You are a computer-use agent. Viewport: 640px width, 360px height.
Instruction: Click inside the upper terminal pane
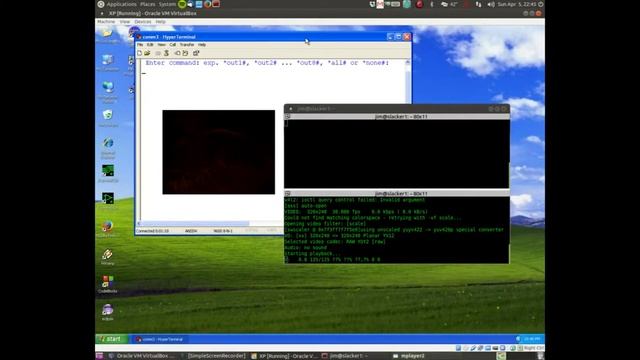click(x=397, y=153)
